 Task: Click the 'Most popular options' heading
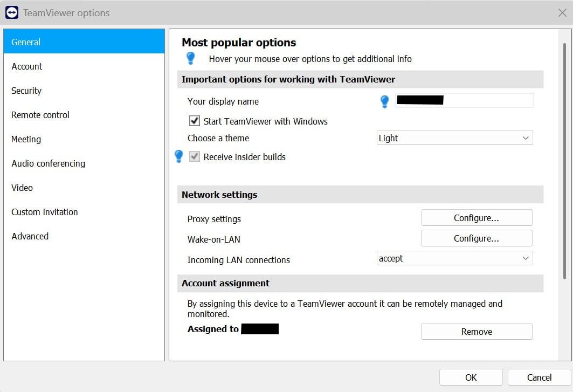239,43
